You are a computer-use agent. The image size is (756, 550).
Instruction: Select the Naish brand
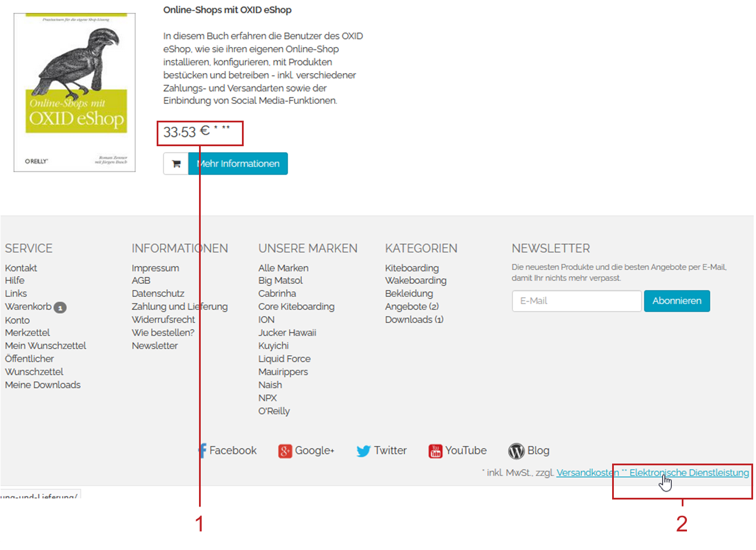270,385
